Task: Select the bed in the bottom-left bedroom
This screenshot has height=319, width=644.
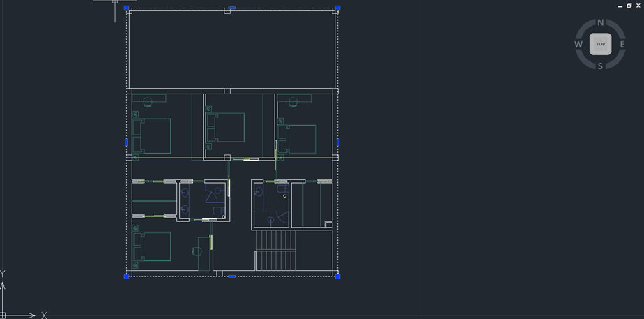Action: tap(153, 246)
